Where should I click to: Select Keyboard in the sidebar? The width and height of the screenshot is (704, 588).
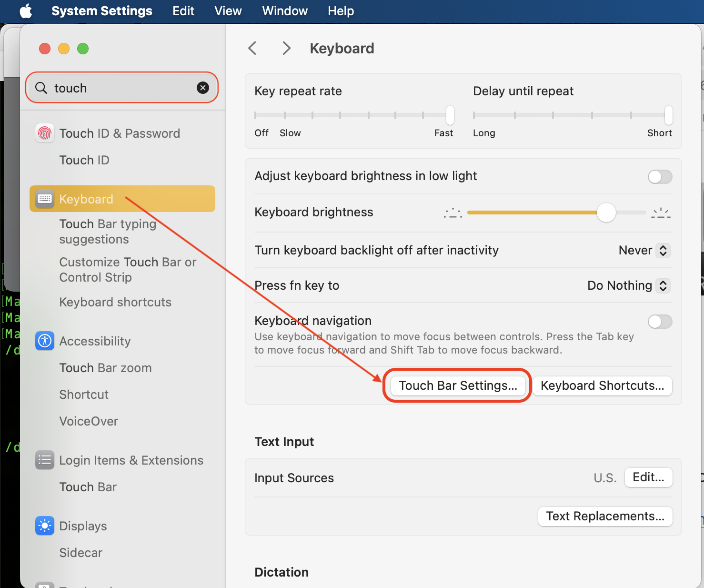(122, 199)
